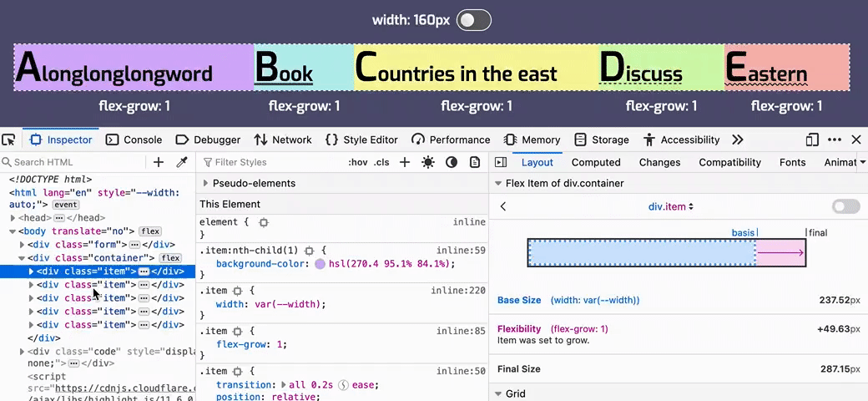
Task: Open the DevTools three-dot options menu
Action: tap(835, 140)
